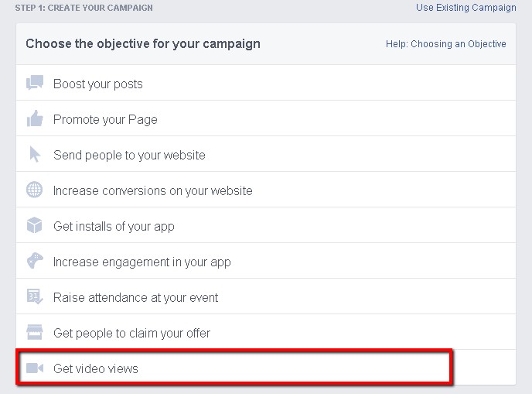Click the thumbs-up icon for Promote your Page
The image size is (532, 394).
(x=35, y=118)
